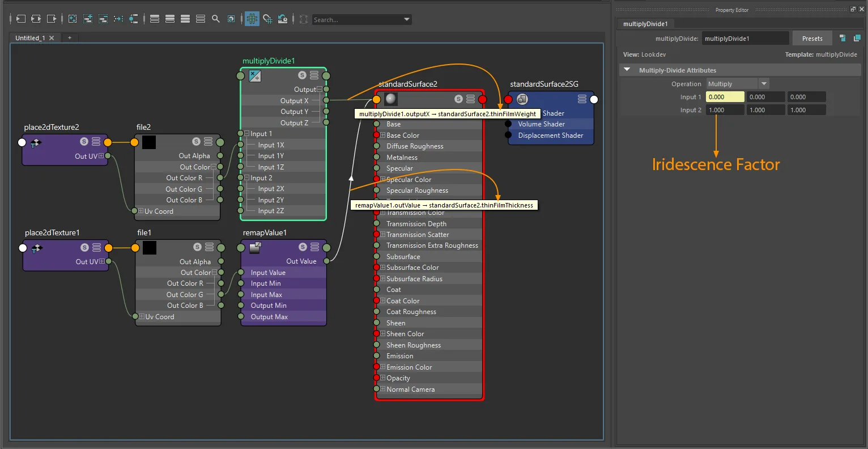Change standardSurface2SG node view mode bars
Screen dimensions: 868x449
pyautogui.click(x=582, y=99)
